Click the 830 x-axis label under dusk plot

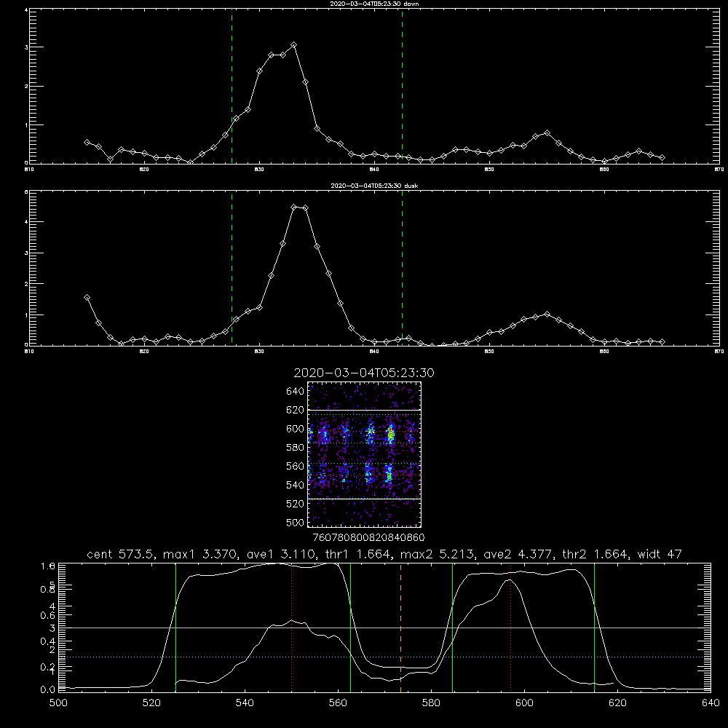pos(259,352)
